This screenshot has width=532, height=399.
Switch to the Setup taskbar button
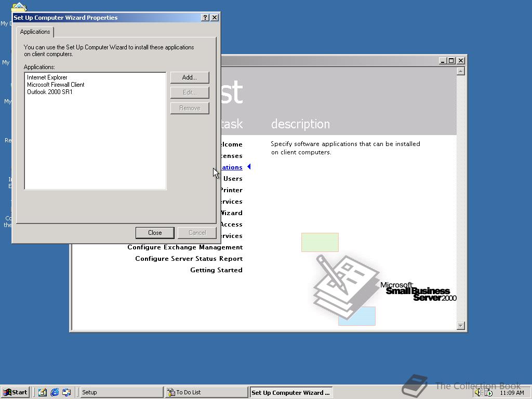click(x=121, y=392)
